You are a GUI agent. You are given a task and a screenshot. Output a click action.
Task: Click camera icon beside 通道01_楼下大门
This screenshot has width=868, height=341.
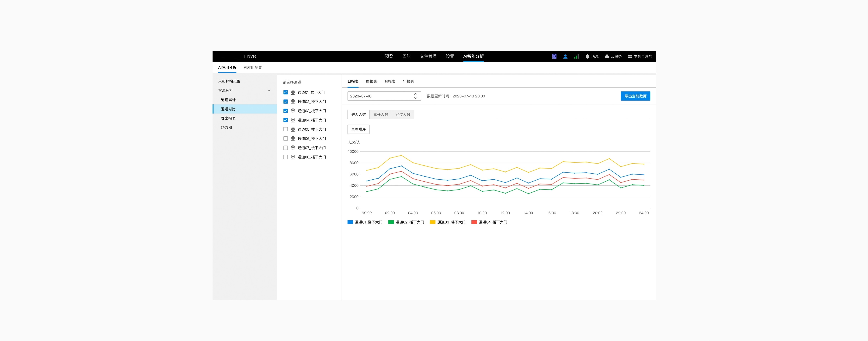point(293,92)
